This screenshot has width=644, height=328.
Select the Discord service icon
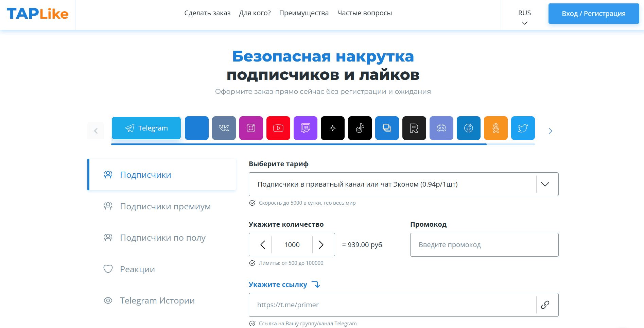pos(441,128)
